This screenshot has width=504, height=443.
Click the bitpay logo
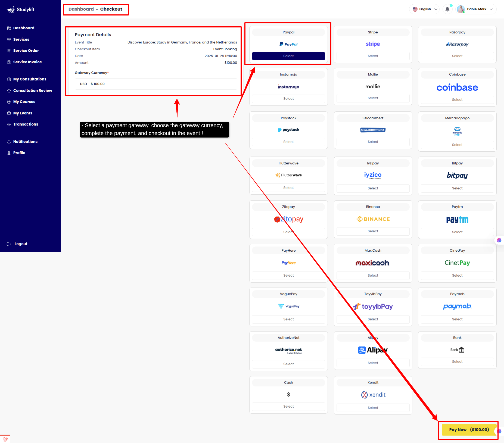(x=457, y=175)
